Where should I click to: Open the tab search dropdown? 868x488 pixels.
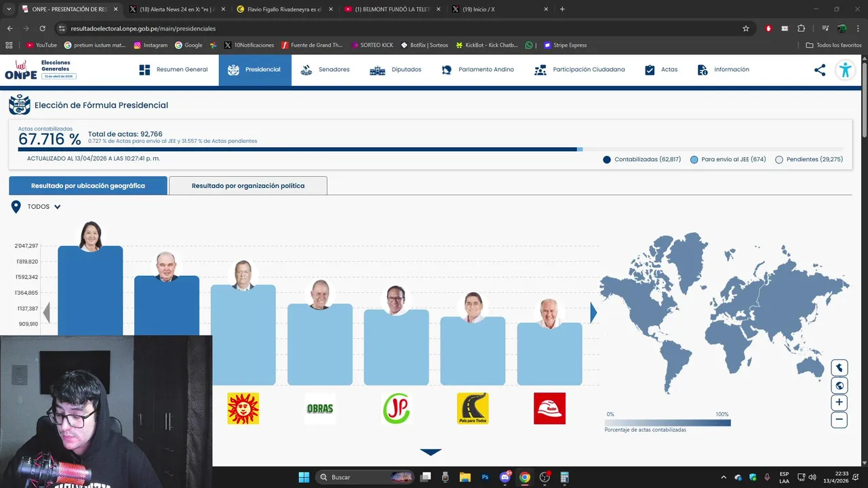click(x=9, y=9)
